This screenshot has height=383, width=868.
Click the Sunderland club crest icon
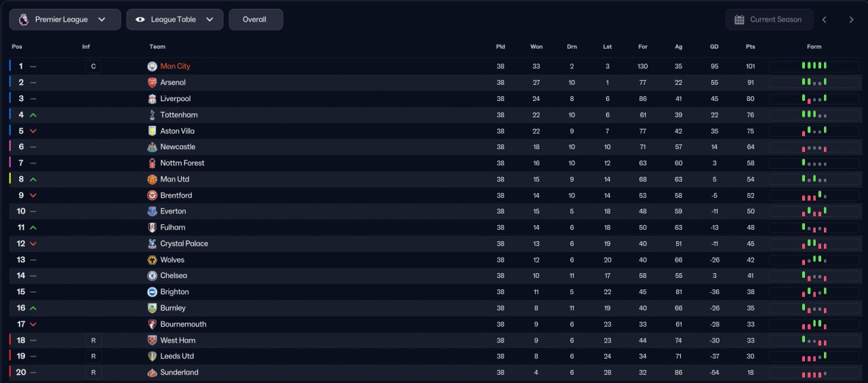click(x=152, y=372)
